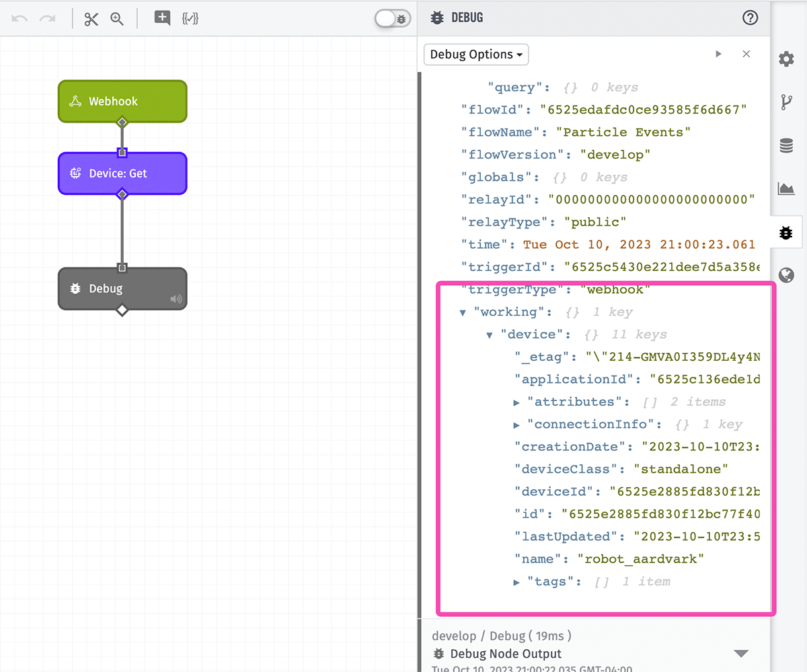Click the Webhook node triangle icon
Viewport: 807px width, 672px height.
[76, 101]
